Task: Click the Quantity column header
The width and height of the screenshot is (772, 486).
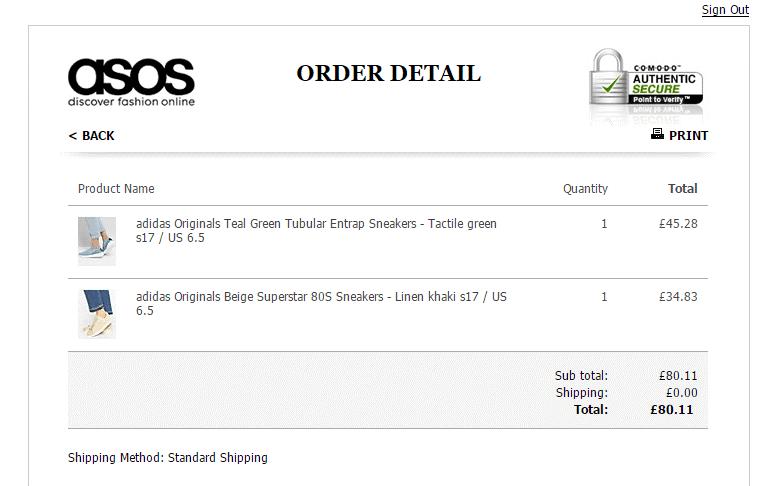Action: pos(585,189)
